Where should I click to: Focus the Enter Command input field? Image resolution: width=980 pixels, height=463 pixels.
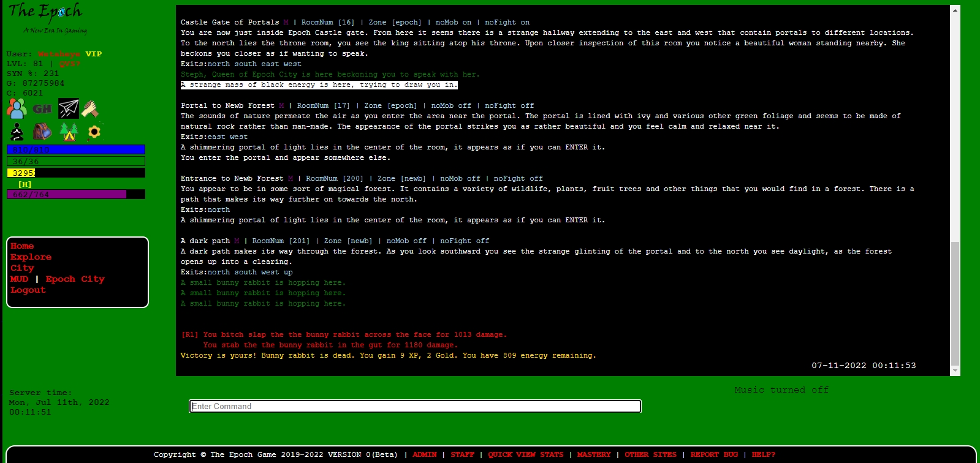415,407
